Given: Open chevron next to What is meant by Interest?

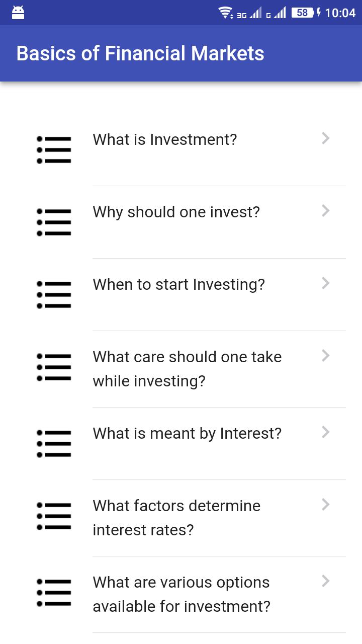Looking at the screenshot, I should point(326,432).
